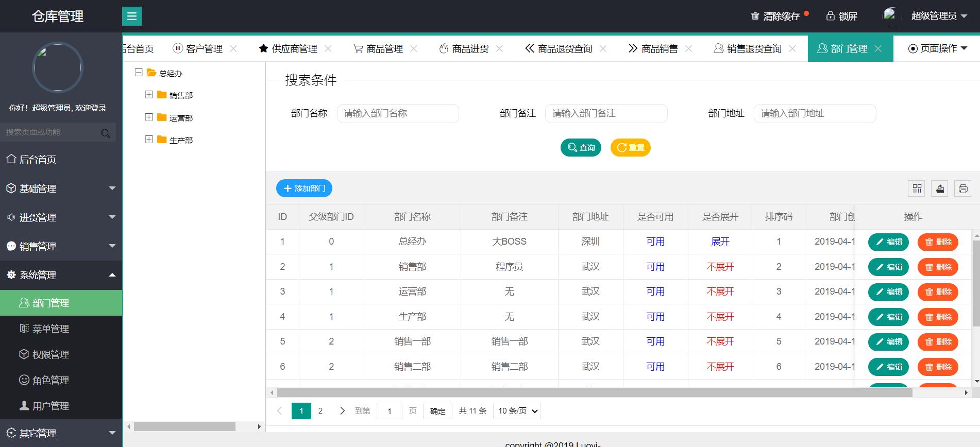Screen dimensions: 980x447
Task: Close the 供应商管理 tab
Action: pos(328,48)
